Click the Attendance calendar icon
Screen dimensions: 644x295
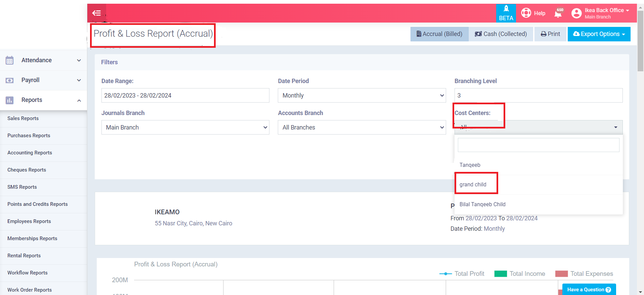(9, 61)
